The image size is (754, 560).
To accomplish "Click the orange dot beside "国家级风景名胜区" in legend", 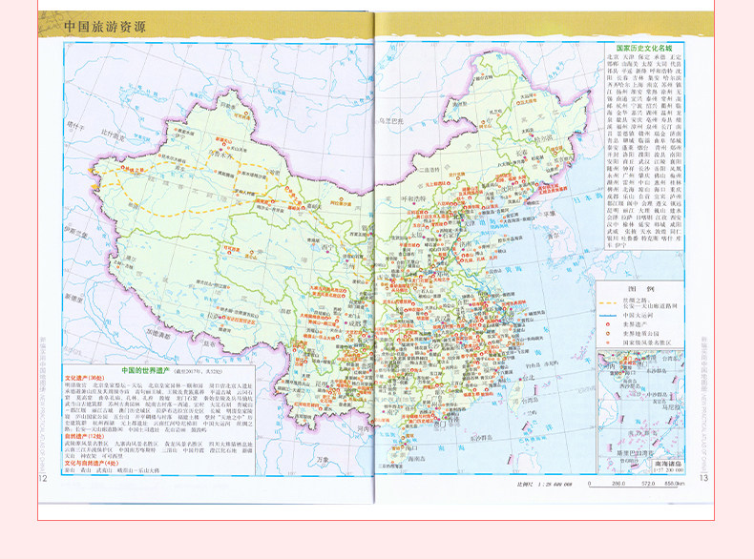I will coord(608,342).
